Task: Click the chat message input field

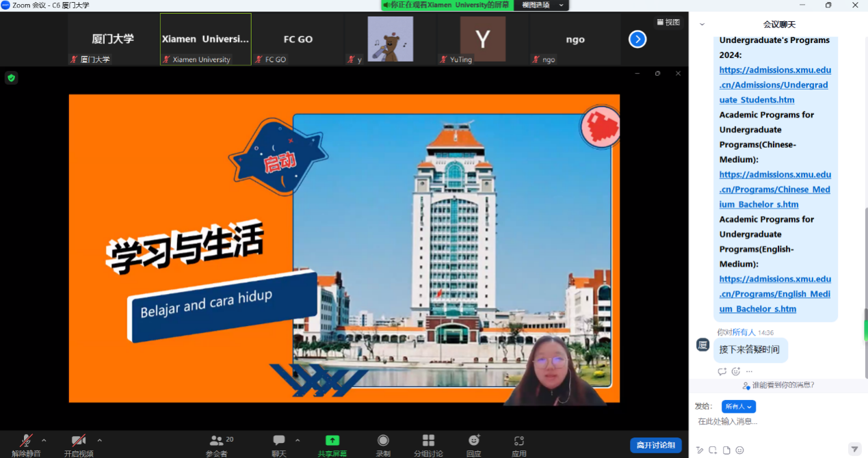Action: point(773,422)
